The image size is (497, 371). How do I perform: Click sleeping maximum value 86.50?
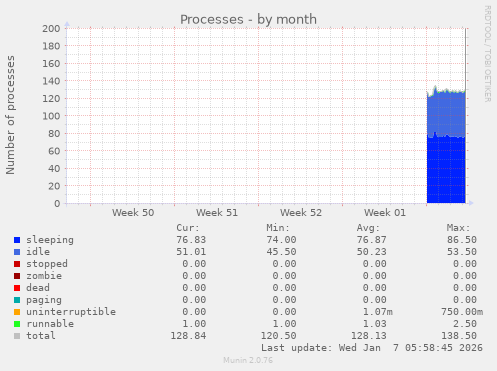coord(461,240)
